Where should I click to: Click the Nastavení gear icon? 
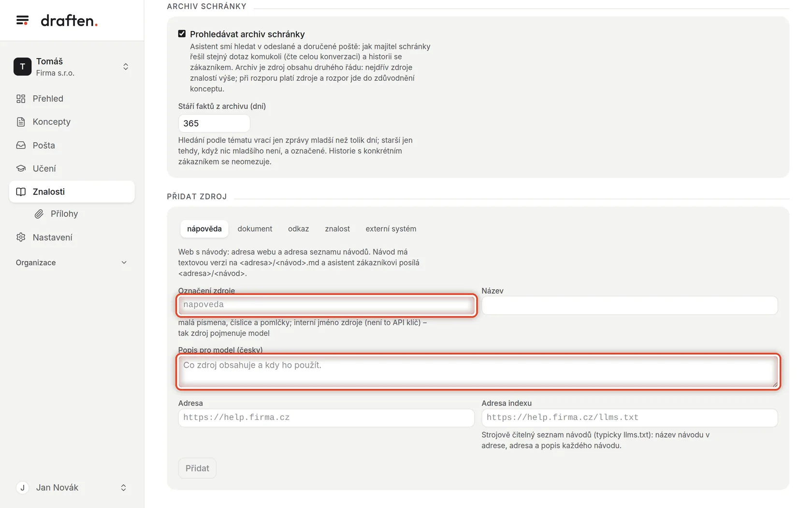click(x=21, y=237)
